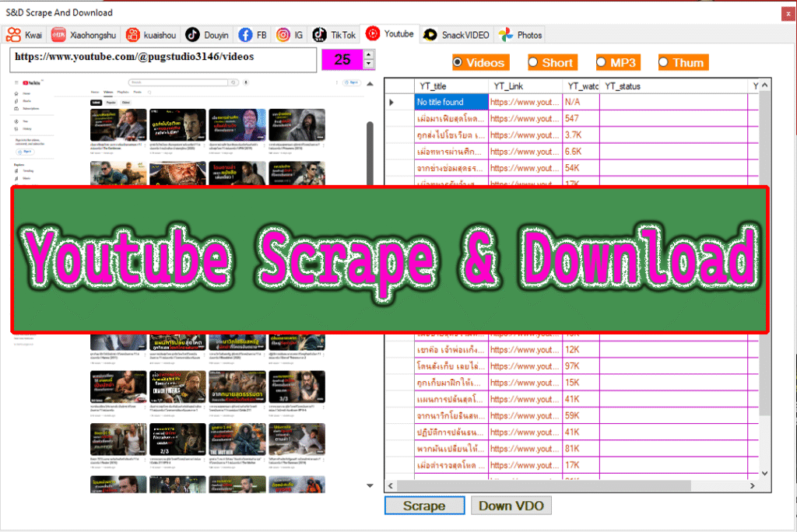Choose the Thum radio option
Viewport: 797px width, 532px height.
[683, 62]
